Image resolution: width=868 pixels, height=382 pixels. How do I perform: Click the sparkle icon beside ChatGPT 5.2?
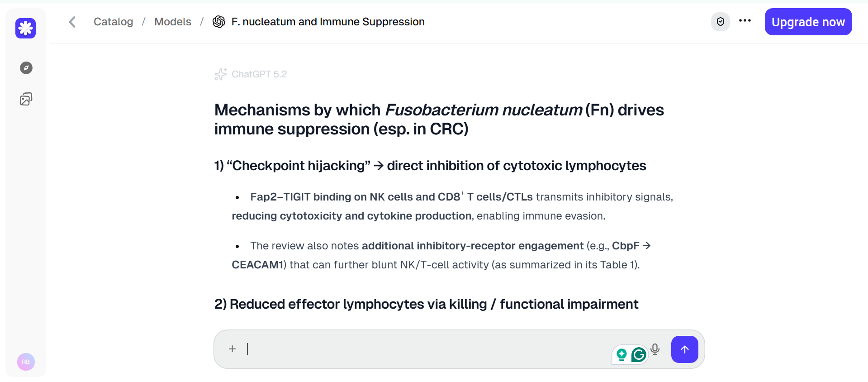tap(221, 74)
